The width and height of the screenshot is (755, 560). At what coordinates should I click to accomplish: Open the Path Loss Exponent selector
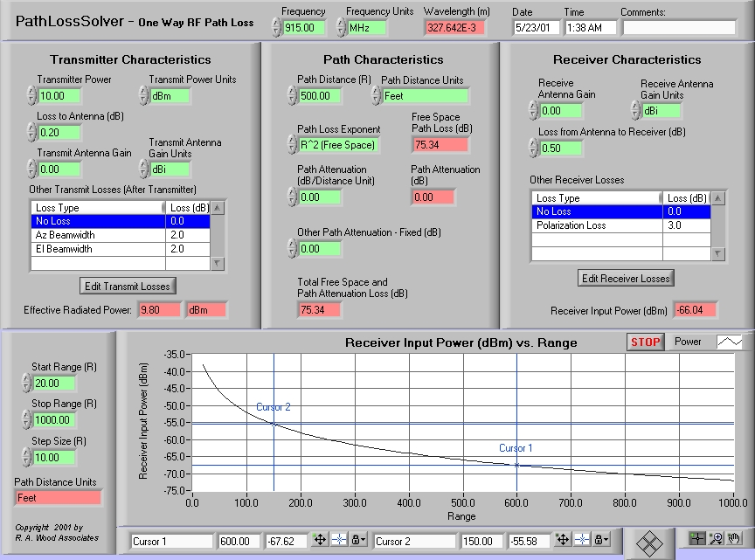click(336, 145)
